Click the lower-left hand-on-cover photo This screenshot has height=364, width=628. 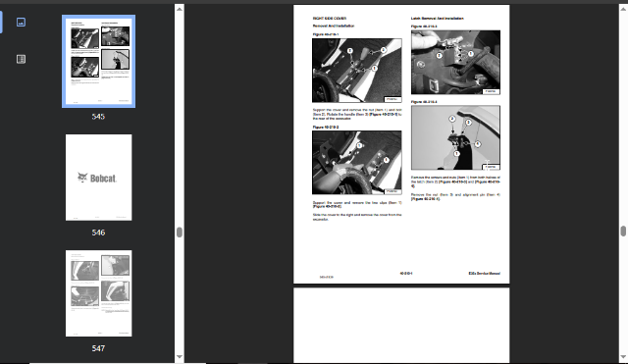[357, 163]
